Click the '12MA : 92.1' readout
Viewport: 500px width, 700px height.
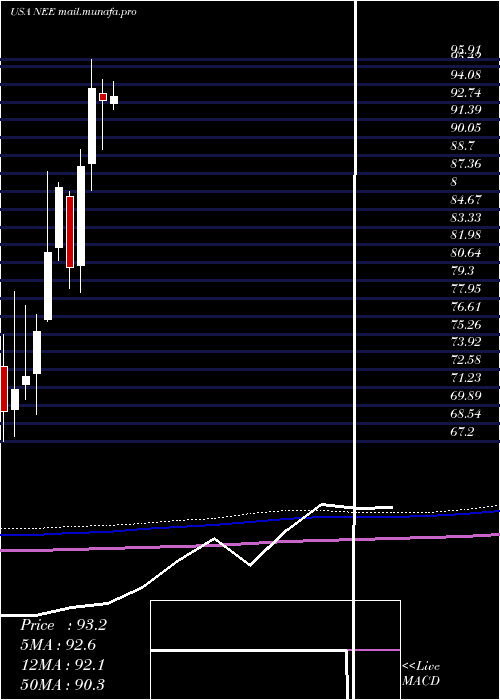(x=63, y=665)
